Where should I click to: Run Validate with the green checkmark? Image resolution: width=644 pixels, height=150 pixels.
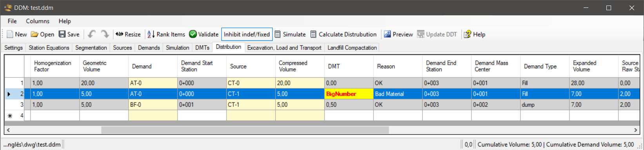(x=193, y=35)
